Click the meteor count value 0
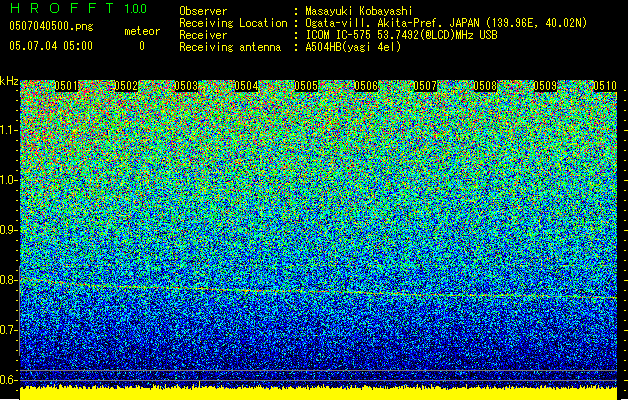The width and height of the screenshot is (629, 400). tap(142, 47)
